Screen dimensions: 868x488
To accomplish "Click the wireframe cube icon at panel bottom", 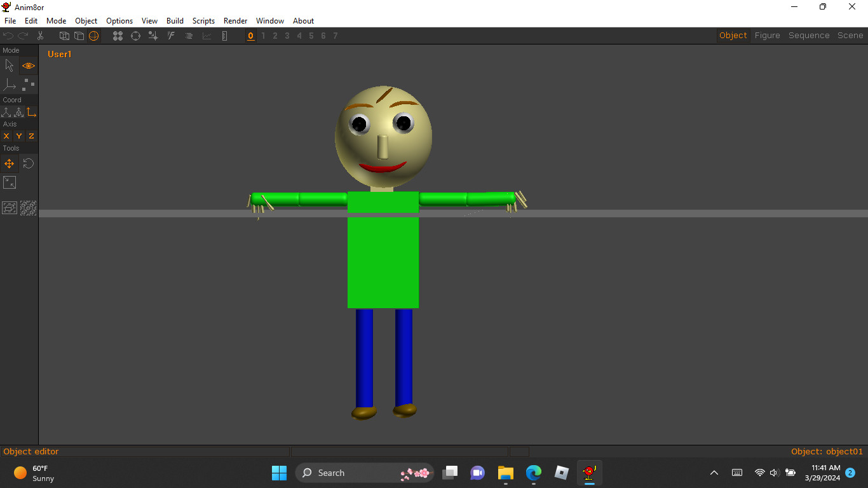I will click(10, 207).
